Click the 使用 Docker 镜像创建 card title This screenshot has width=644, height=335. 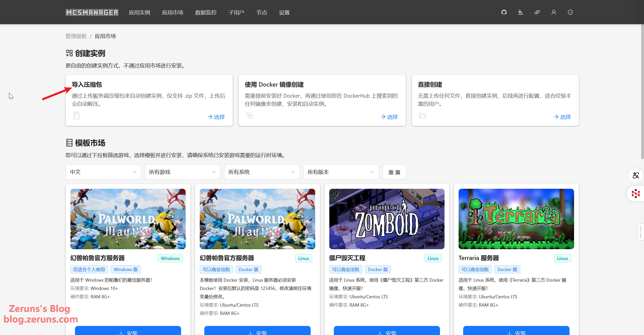pyautogui.click(x=274, y=85)
